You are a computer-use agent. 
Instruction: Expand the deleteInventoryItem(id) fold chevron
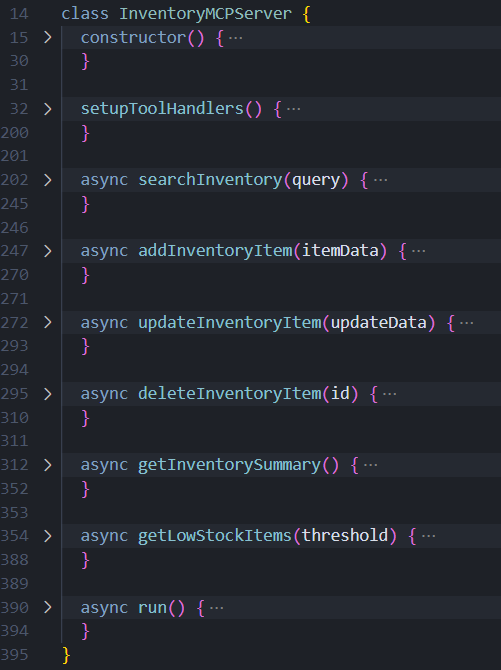pyautogui.click(x=48, y=394)
